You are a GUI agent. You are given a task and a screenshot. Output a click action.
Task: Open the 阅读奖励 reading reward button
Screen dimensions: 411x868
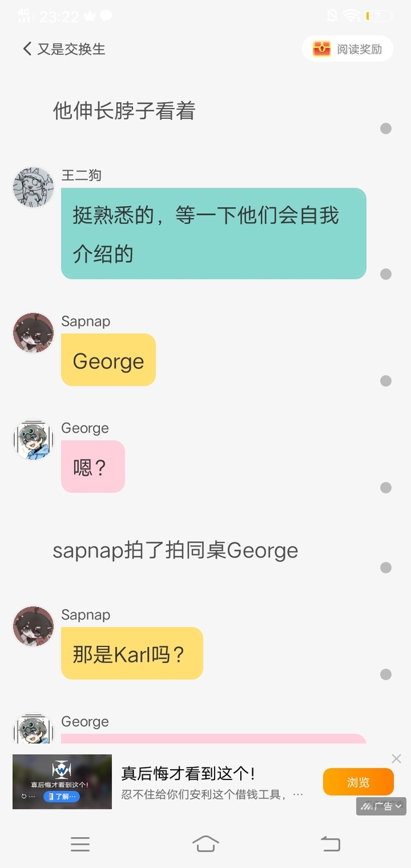347,49
